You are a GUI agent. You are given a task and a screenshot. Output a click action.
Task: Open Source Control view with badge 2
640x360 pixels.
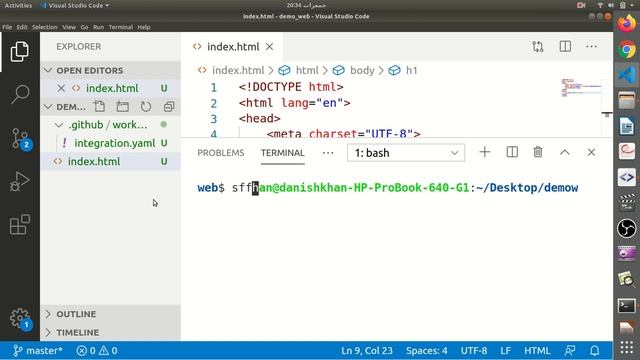tap(20, 139)
